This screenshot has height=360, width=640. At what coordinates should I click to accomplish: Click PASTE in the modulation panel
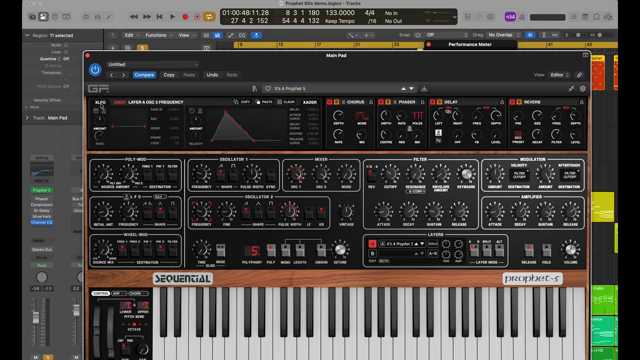tap(264, 102)
